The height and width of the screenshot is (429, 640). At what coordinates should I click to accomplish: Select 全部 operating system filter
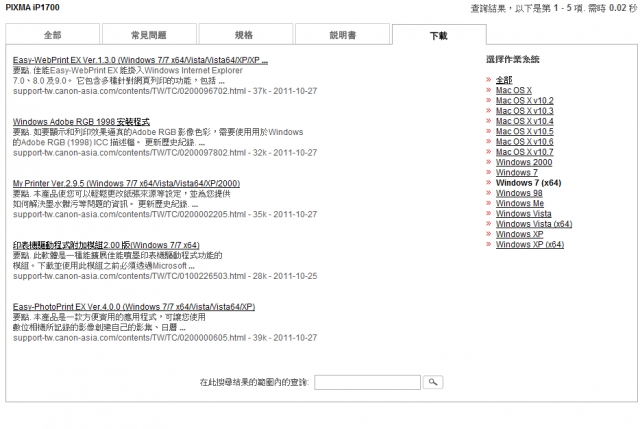pos(504,80)
